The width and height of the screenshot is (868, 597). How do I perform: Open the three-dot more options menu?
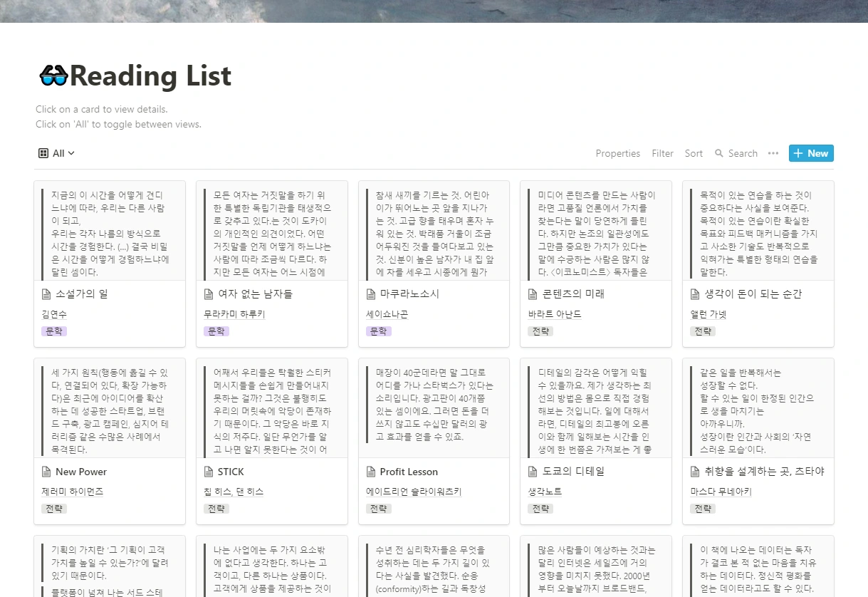[x=773, y=153]
